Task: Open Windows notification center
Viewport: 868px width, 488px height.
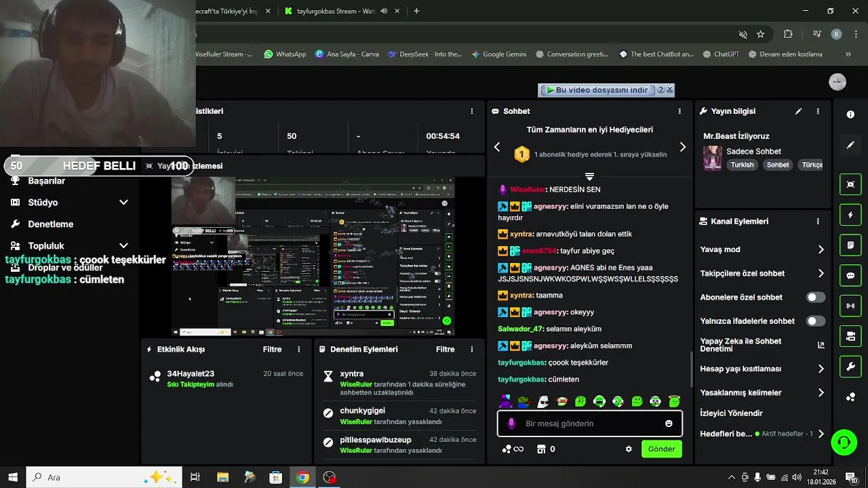Action: (850, 477)
